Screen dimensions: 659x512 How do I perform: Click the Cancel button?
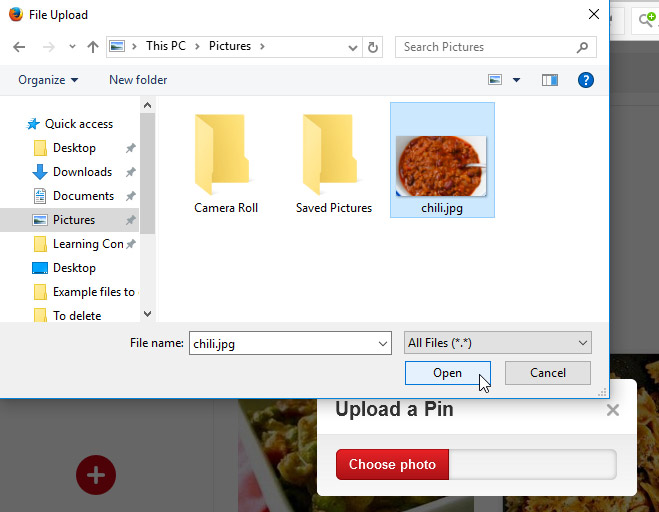click(x=547, y=373)
